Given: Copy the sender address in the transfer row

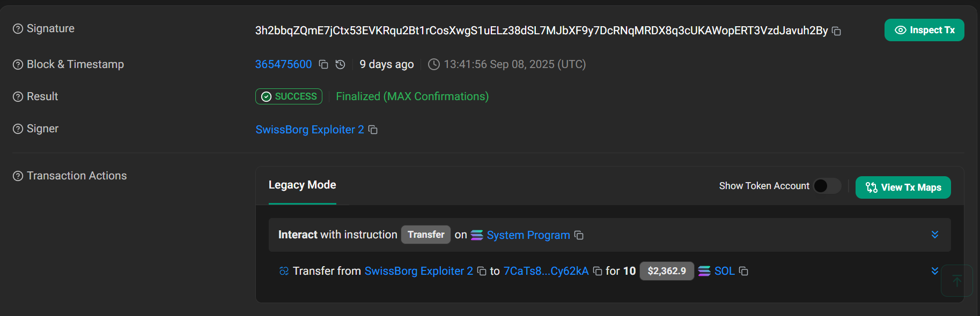Looking at the screenshot, I should (x=482, y=271).
